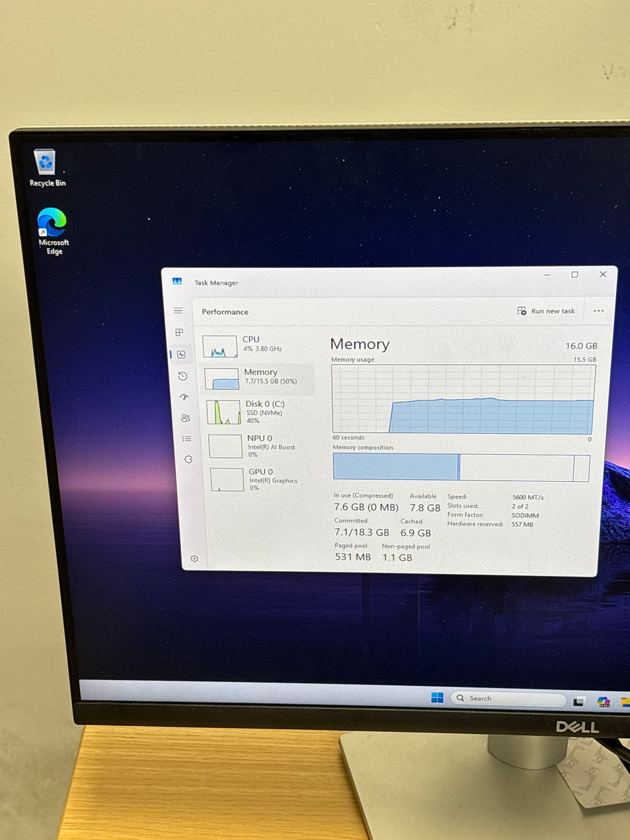
Task: Click the Form factor SODIMM value
Action: tap(525, 516)
